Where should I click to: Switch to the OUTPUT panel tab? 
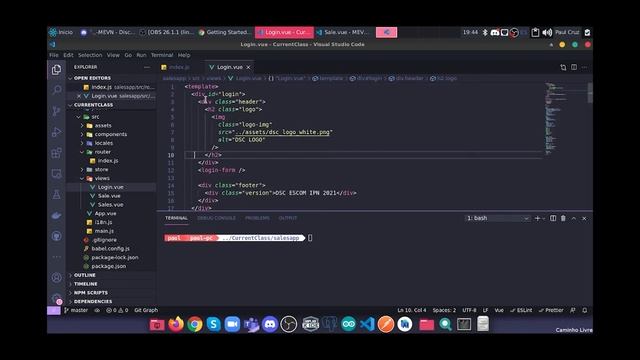pos(288,218)
